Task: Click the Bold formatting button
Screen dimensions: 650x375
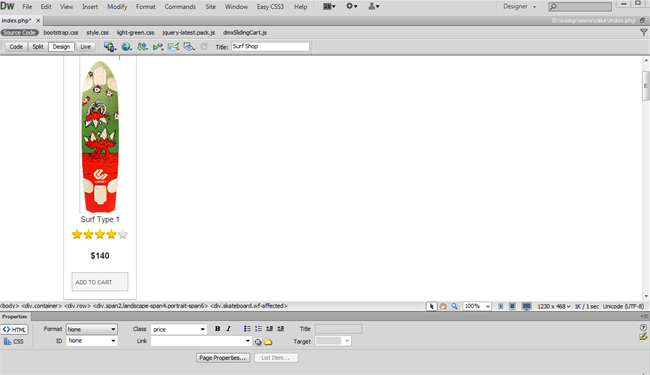Action: pos(217,329)
